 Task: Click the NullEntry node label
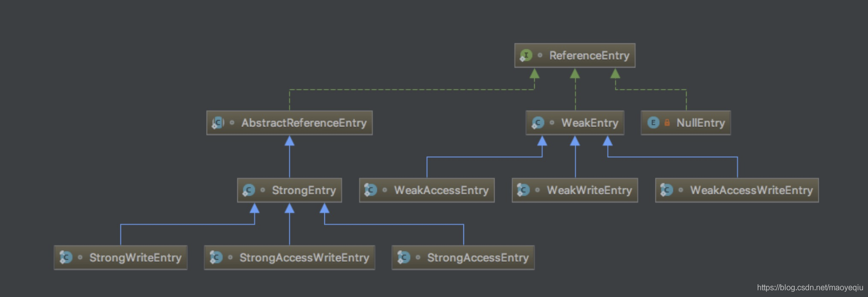pos(700,123)
